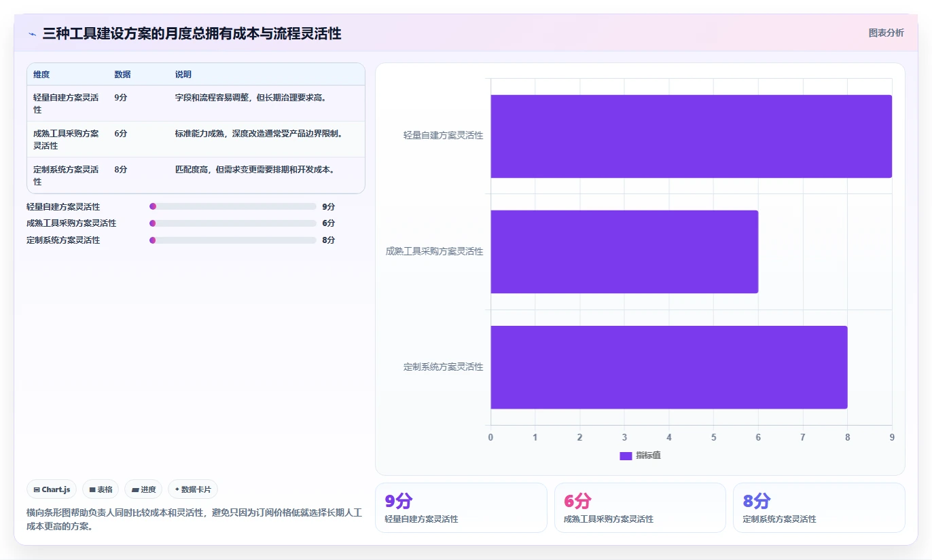Viewport: 932px width, 560px height.
Task: Click the 轻量自建方案灵活性 progress bar
Action: point(233,206)
